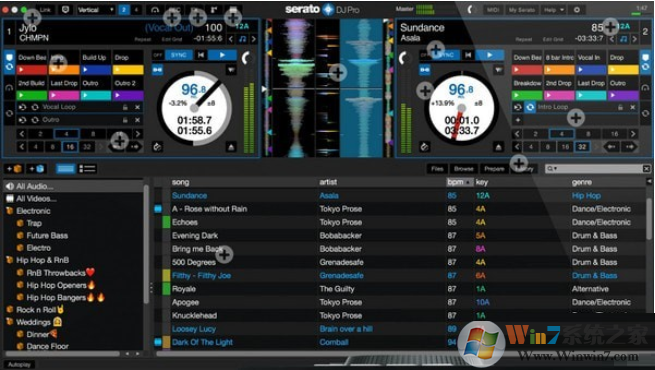Switch to 2 deck view
Image resolution: width=655 pixels, height=370 pixels.
pos(124,10)
